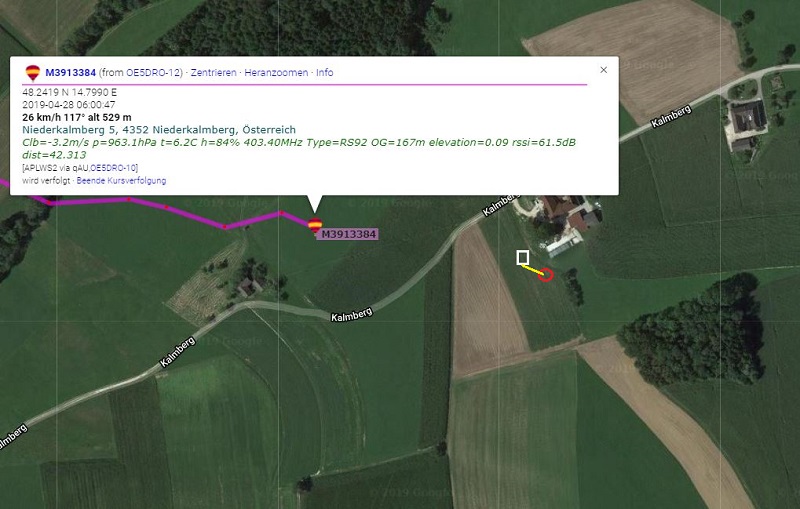
Task: Click Heranzoomen to zoom in
Action: click(276, 72)
